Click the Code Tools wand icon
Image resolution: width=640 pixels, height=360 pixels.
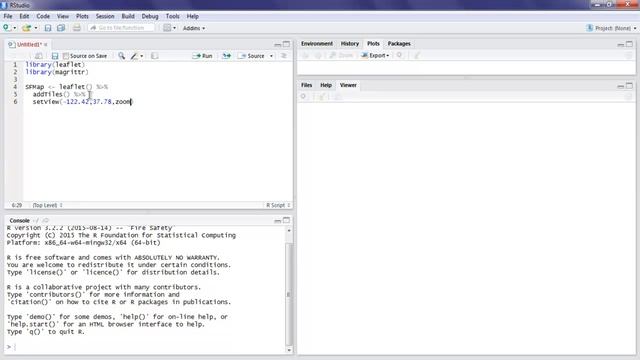tap(134, 56)
